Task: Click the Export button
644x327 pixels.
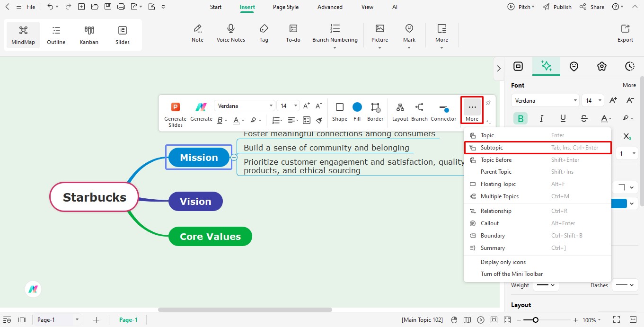Action: (625, 33)
